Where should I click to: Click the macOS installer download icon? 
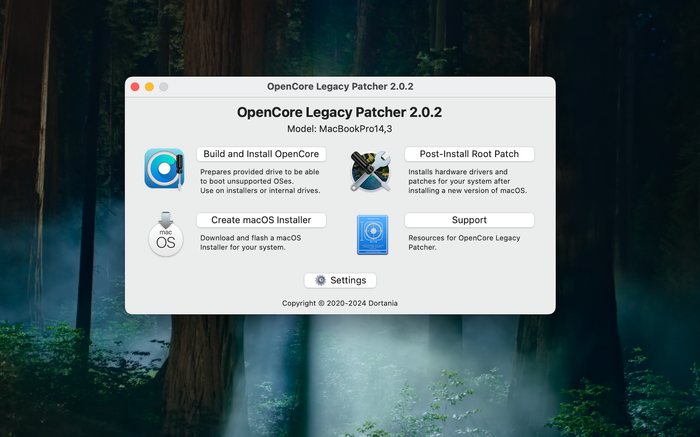point(166,234)
